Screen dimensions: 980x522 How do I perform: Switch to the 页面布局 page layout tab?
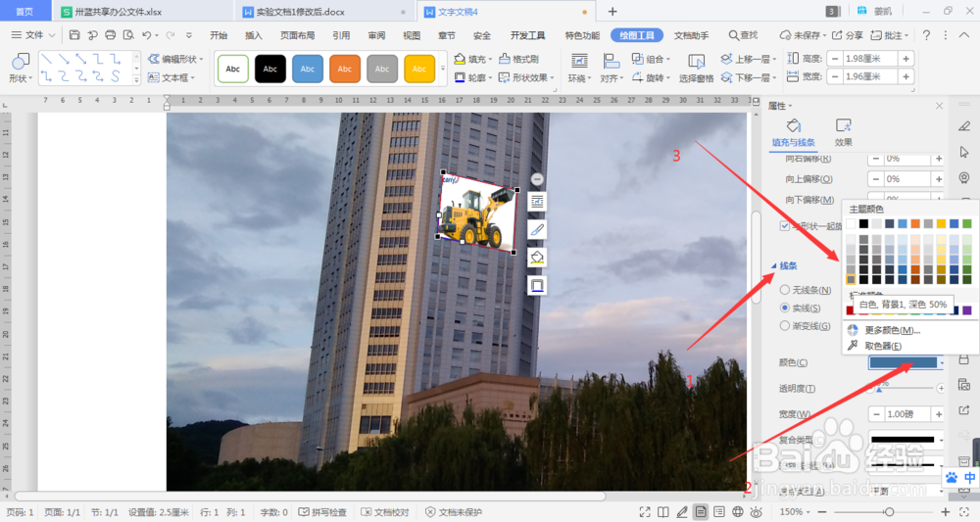[x=297, y=35]
